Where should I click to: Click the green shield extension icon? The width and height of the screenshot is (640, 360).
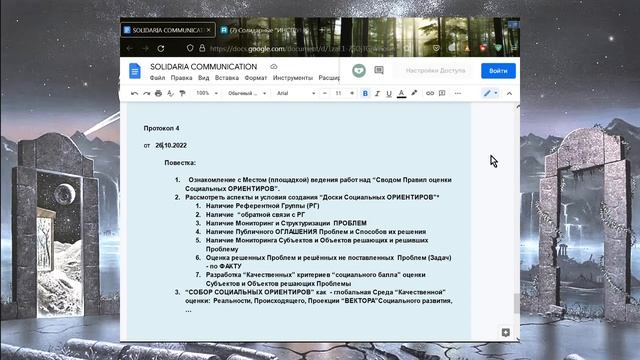498,48
